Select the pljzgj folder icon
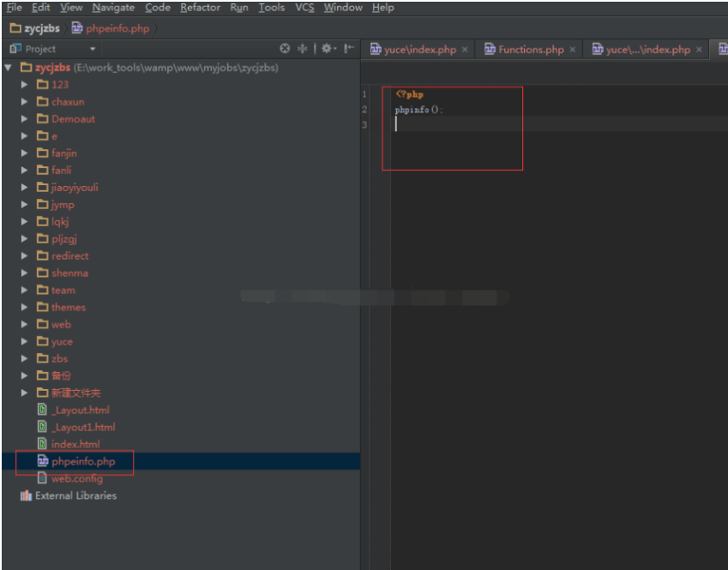This screenshot has height=570, width=728. click(x=43, y=238)
